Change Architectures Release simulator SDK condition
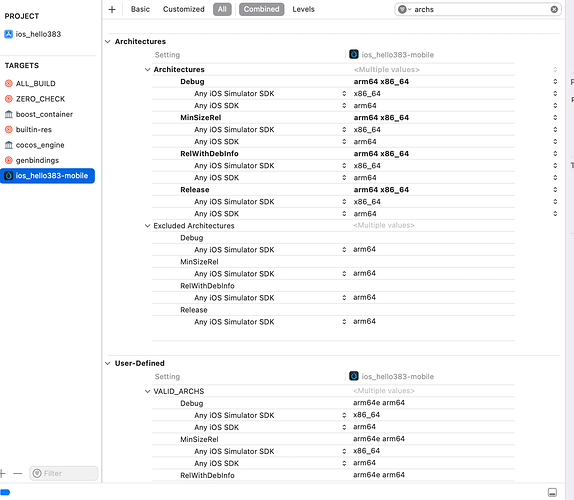 tap(344, 202)
